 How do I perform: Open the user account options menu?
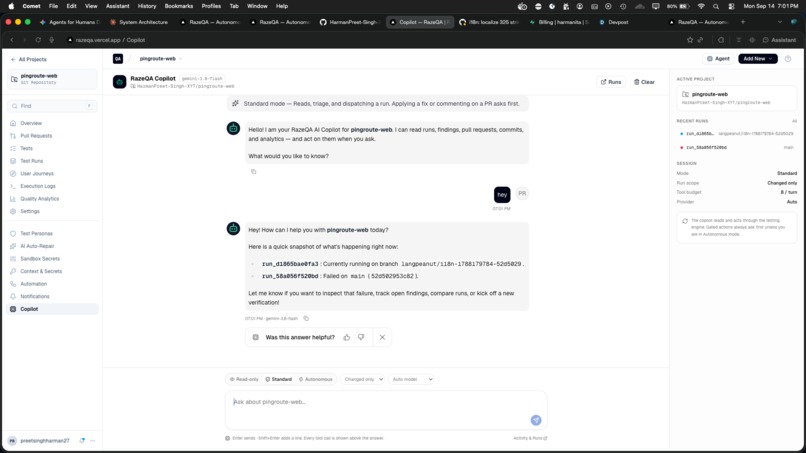pyautogui.click(x=93, y=441)
